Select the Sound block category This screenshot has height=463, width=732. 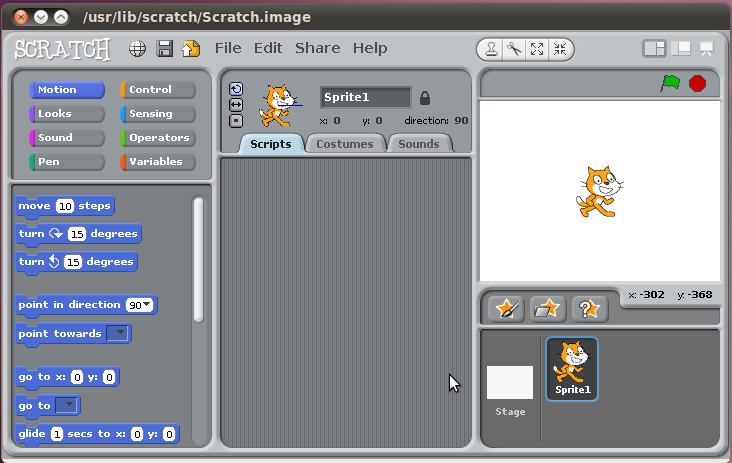pos(67,138)
